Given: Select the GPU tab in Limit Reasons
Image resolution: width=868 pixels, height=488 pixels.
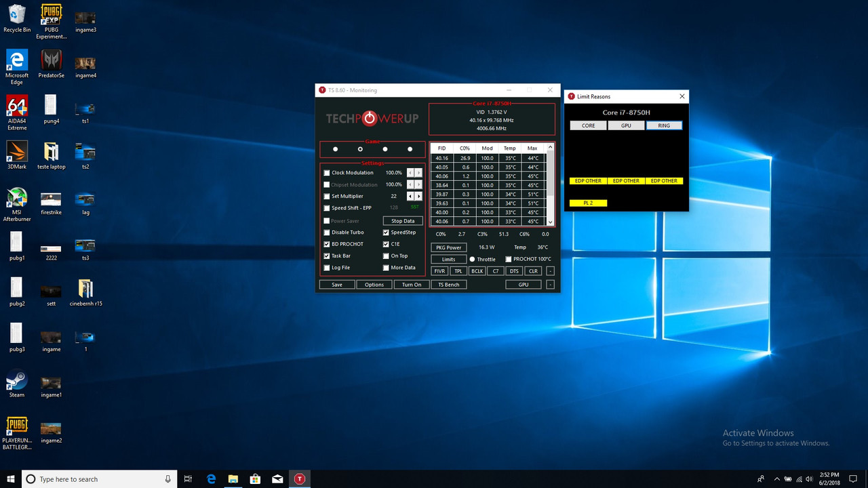Looking at the screenshot, I should point(626,125).
